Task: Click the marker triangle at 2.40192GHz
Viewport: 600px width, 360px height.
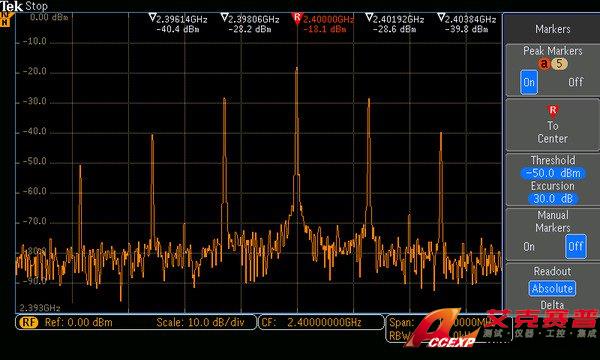Action: click(369, 18)
